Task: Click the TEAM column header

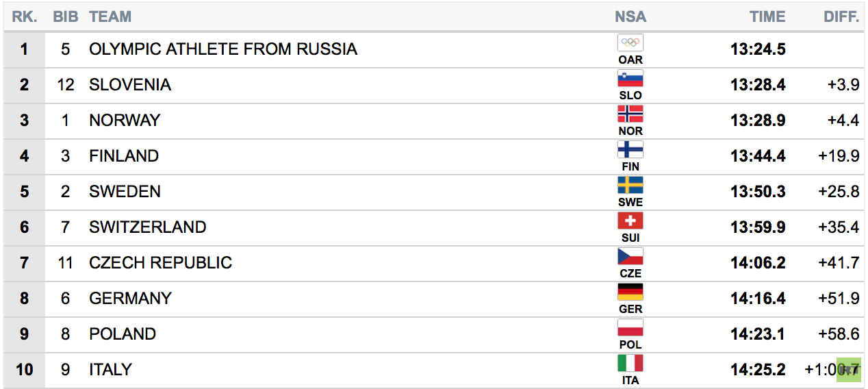Action: [110, 17]
